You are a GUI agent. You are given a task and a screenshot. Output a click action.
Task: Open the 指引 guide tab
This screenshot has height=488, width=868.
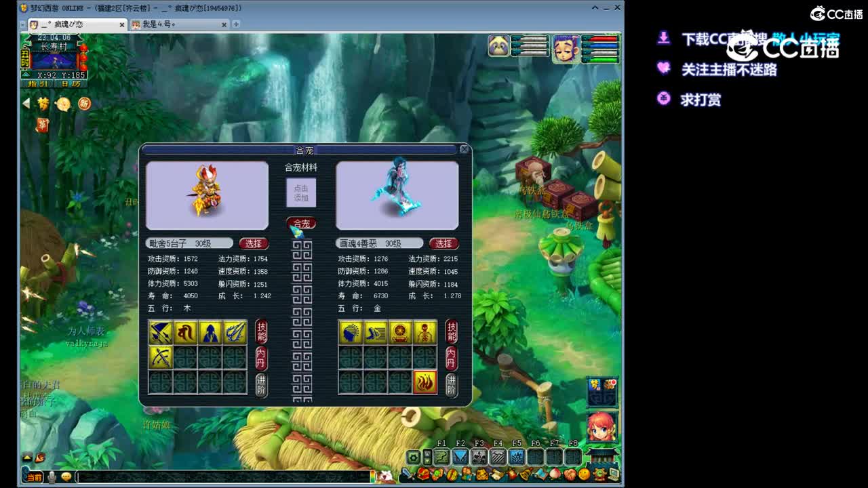coord(38,84)
